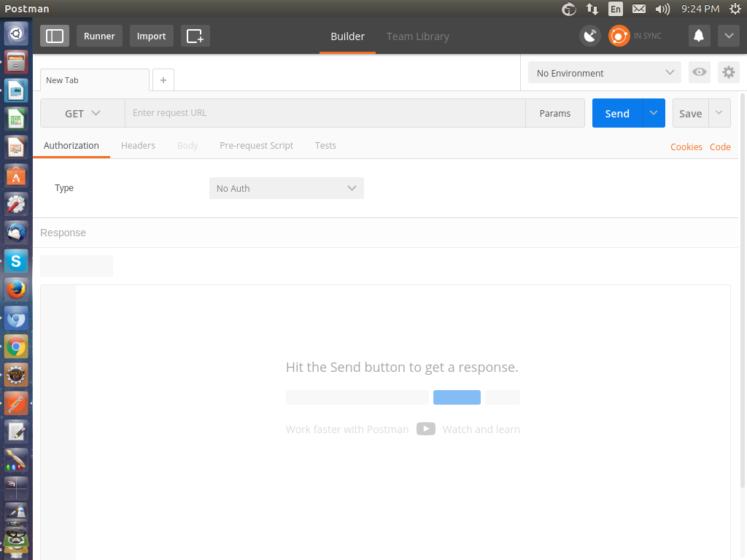Open the Code link
Image resolution: width=747 pixels, height=560 pixels.
coord(720,147)
